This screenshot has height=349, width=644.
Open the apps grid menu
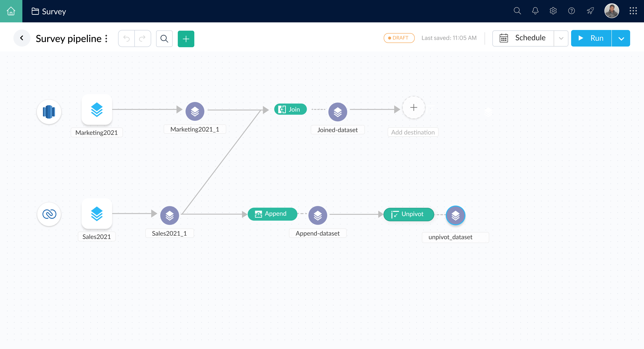[x=633, y=11]
